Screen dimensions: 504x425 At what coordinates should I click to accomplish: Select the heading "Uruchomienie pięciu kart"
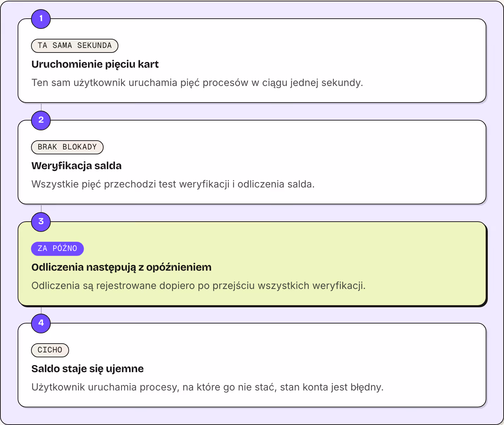(95, 64)
